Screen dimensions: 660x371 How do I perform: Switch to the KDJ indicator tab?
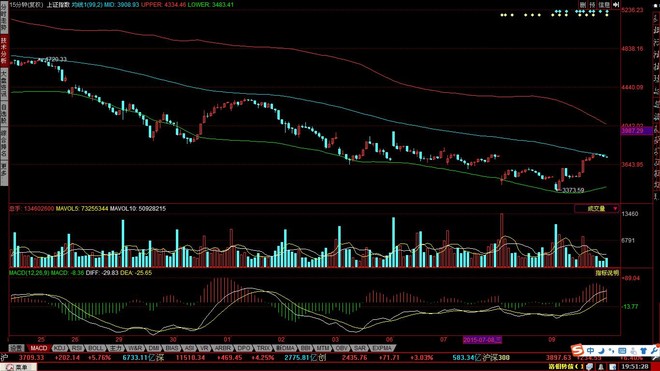[60, 348]
